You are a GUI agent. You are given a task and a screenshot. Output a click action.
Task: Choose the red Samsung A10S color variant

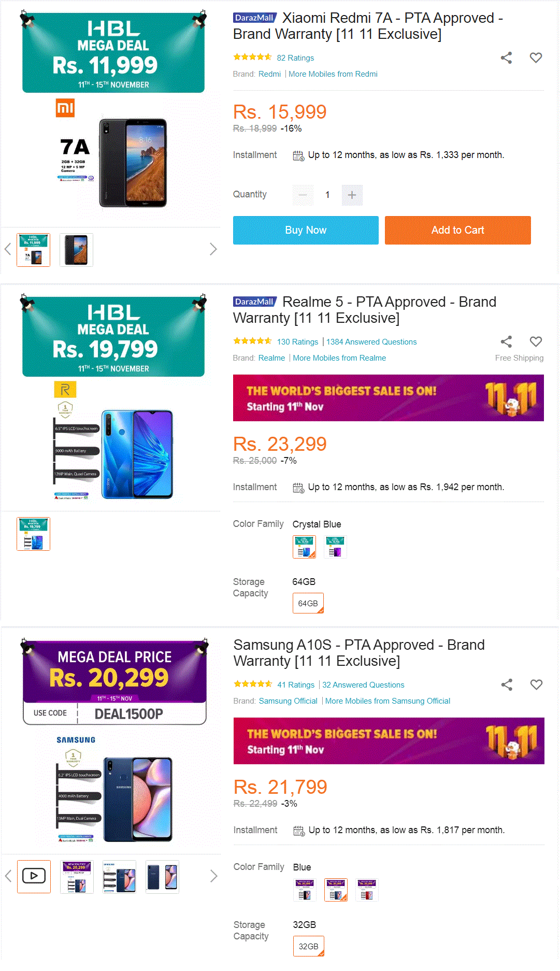point(367,890)
